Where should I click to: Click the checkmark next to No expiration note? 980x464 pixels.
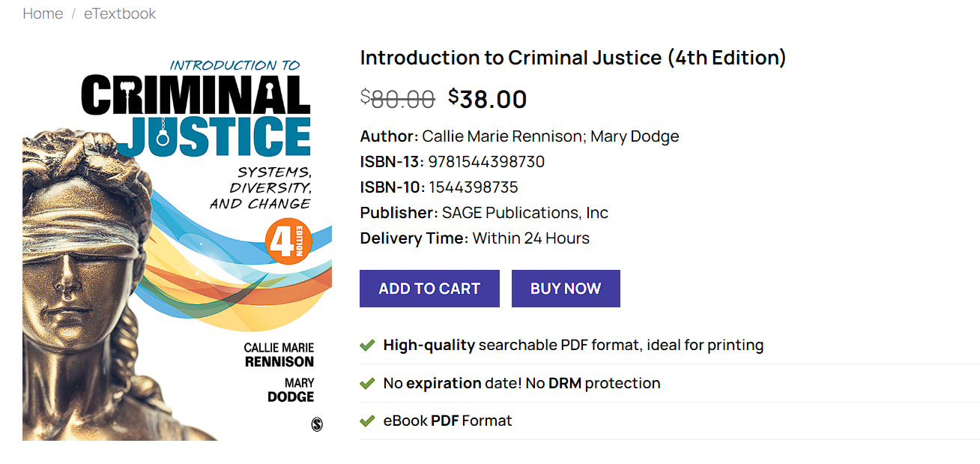[x=366, y=383]
